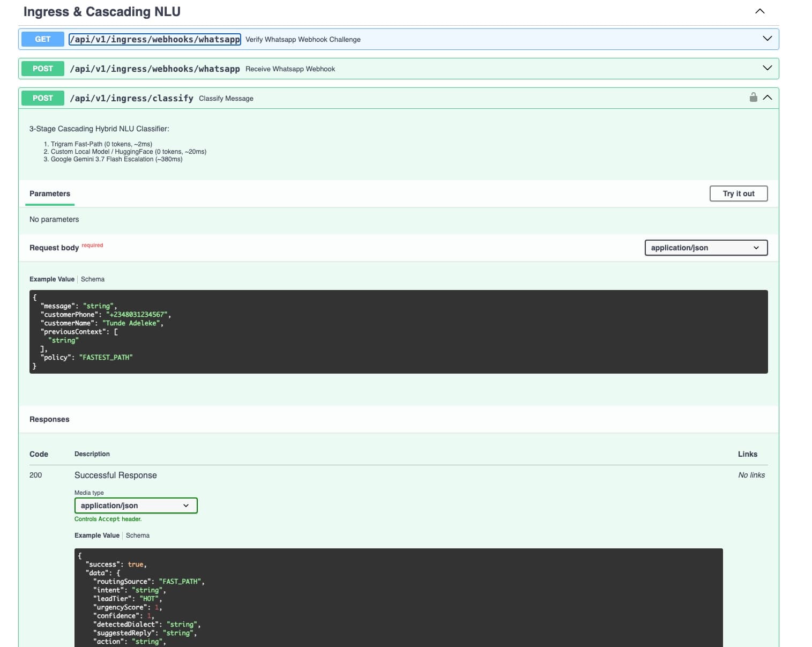Click the "Request body" label
Screen dimensions: 812x647
[54, 248]
